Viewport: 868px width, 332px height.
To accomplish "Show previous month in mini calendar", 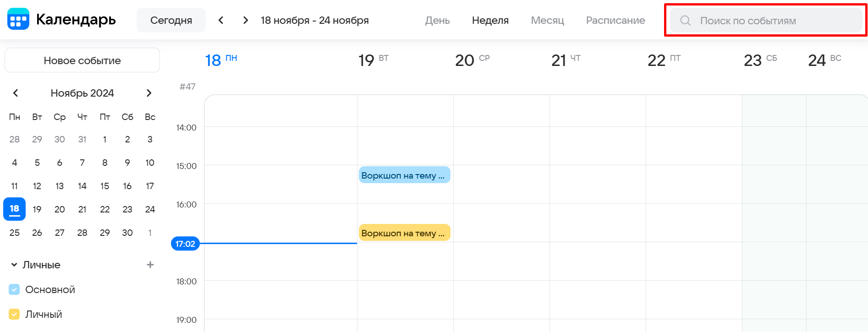I will [x=16, y=93].
